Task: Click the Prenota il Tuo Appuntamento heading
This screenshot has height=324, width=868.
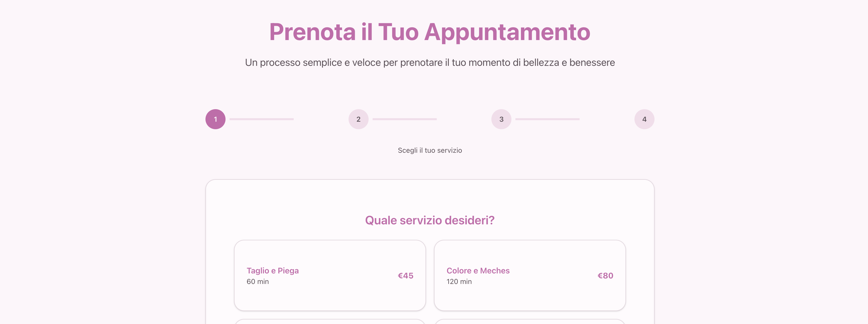Action: pos(430,32)
